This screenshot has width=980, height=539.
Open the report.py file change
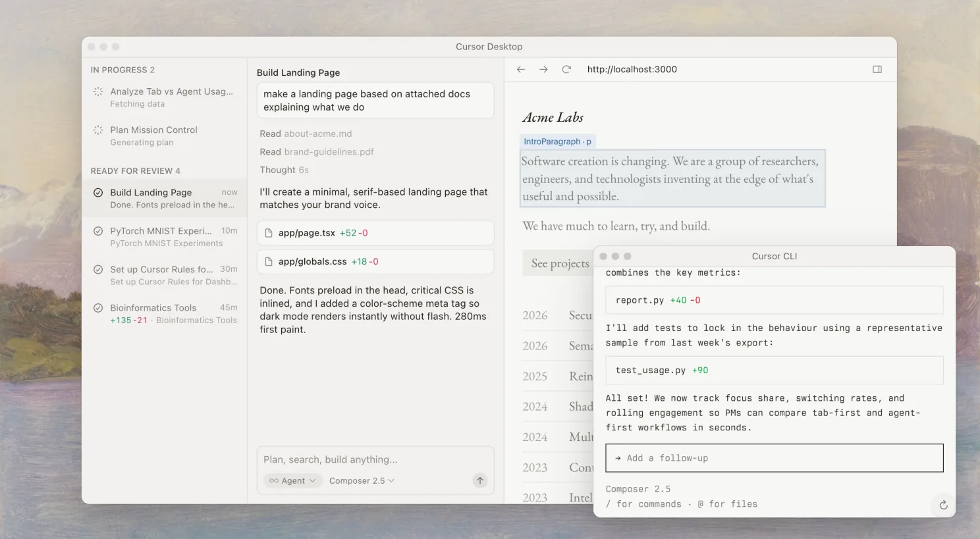(774, 300)
